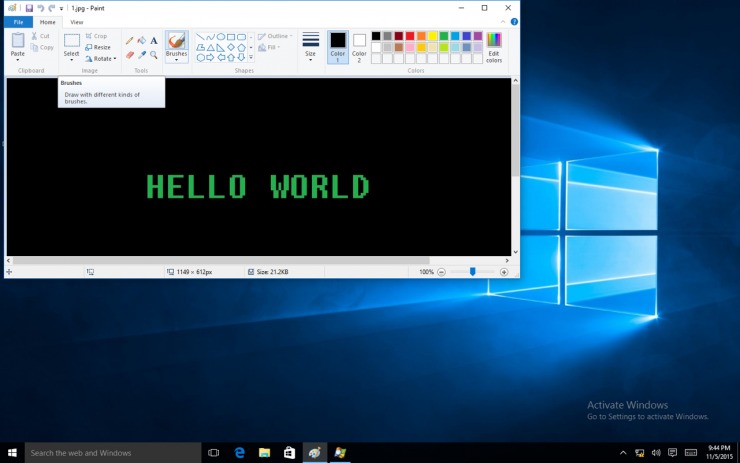740x463 pixels.
Task: Open the File menu
Action: pyautogui.click(x=17, y=21)
